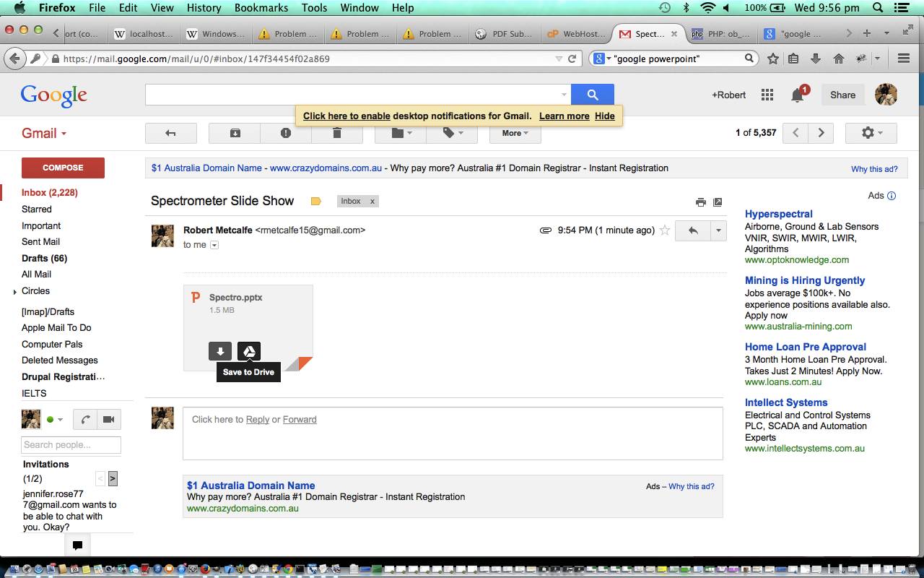Switch to the WebHost browser tab
Screen dimensions: 924x578
(x=577, y=33)
